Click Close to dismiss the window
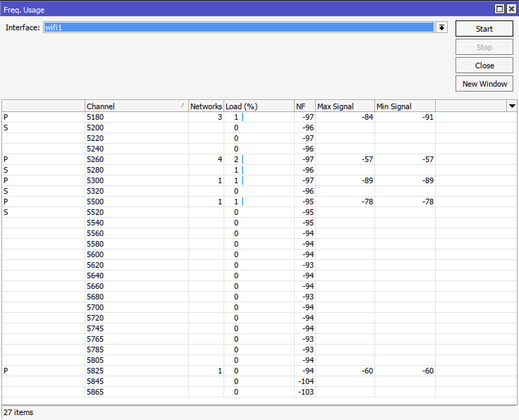The image size is (519, 420). click(484, 65)
